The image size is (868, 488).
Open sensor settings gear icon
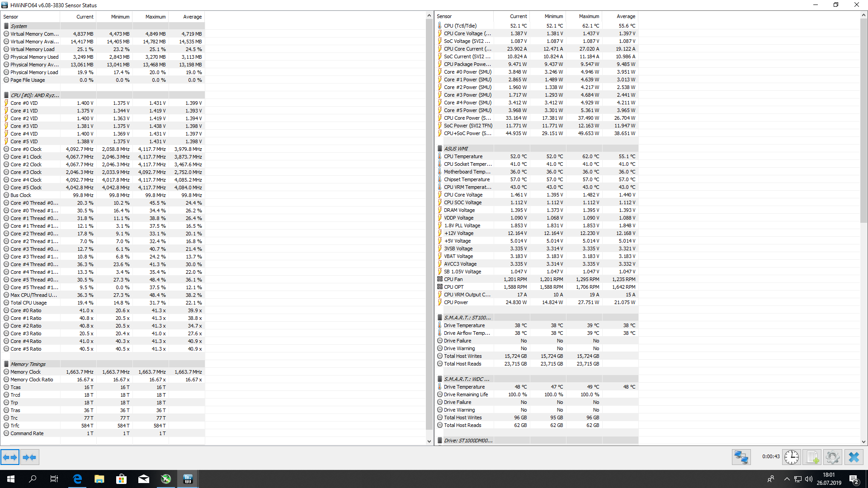click(832, 457)
